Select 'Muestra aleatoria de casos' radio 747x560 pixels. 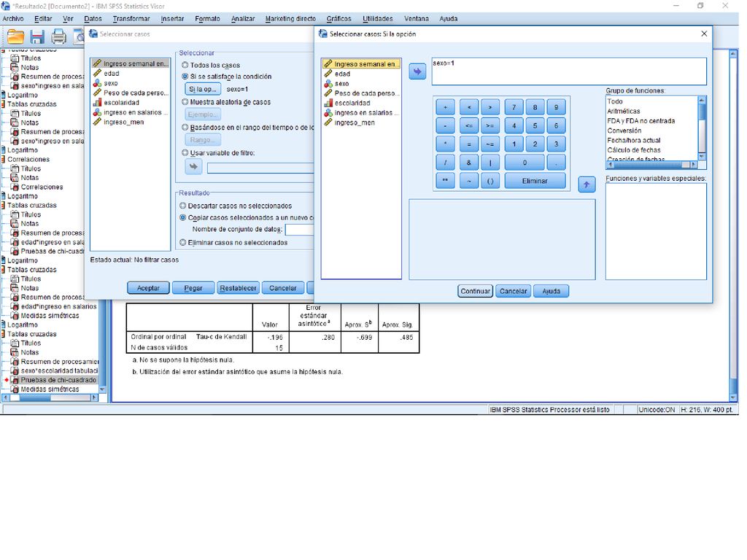[185, 102]
